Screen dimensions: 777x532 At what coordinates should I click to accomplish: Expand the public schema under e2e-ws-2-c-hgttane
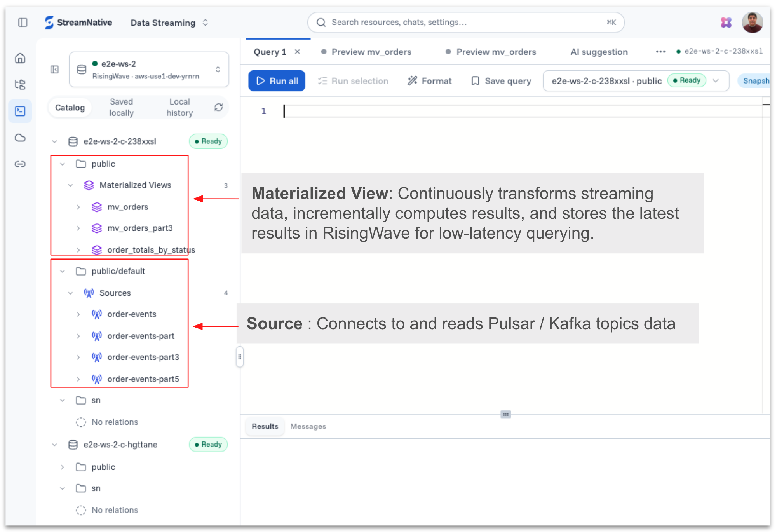click(63, 467)
